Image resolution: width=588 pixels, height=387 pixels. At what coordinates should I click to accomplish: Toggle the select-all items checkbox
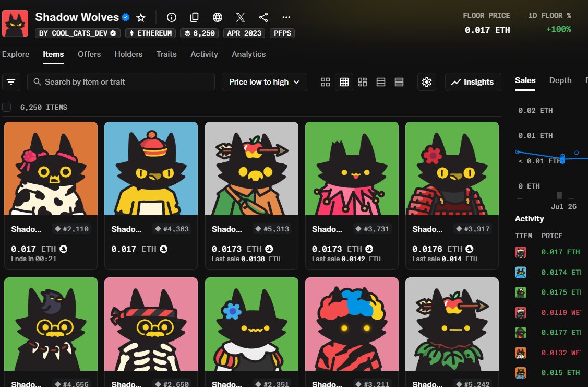click(6, 108)
